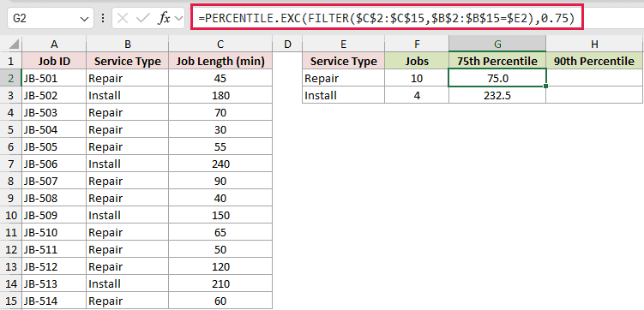
Task: Click the 'Jobs' header cell
Action: (417, 61)
